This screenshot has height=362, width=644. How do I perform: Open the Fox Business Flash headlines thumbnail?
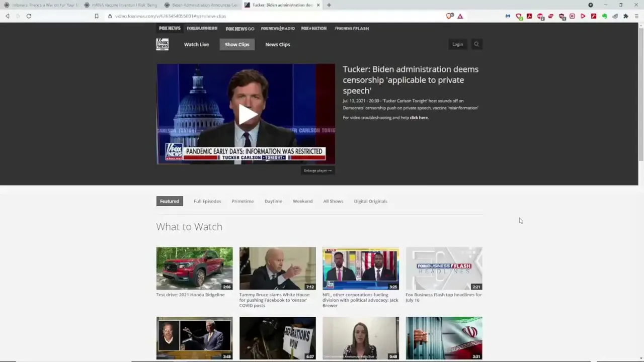[444, 268]
